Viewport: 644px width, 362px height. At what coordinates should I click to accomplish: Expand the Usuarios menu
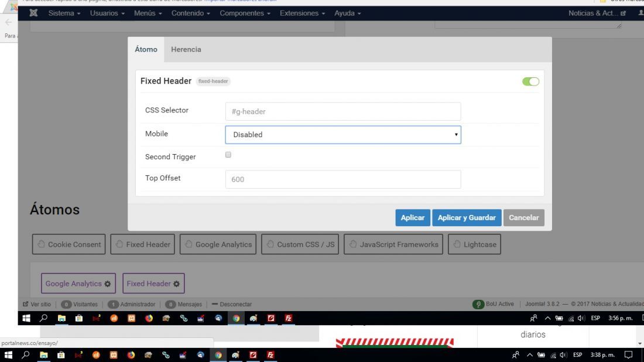coord(107,13)
